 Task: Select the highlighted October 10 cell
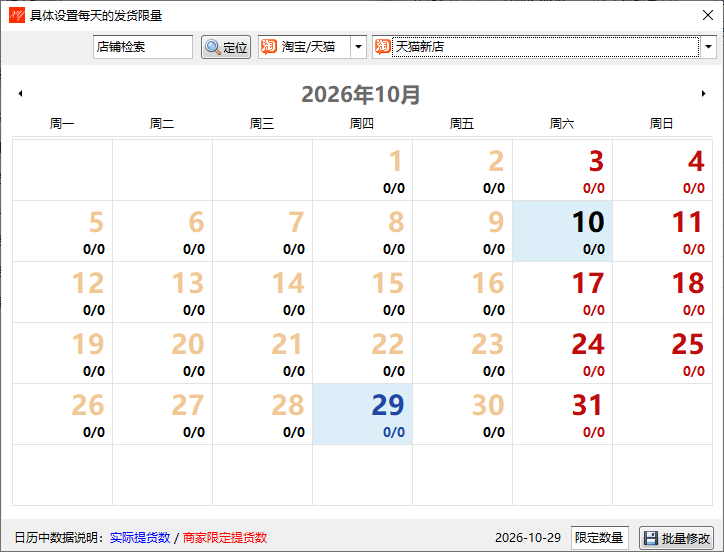(562, 231)
